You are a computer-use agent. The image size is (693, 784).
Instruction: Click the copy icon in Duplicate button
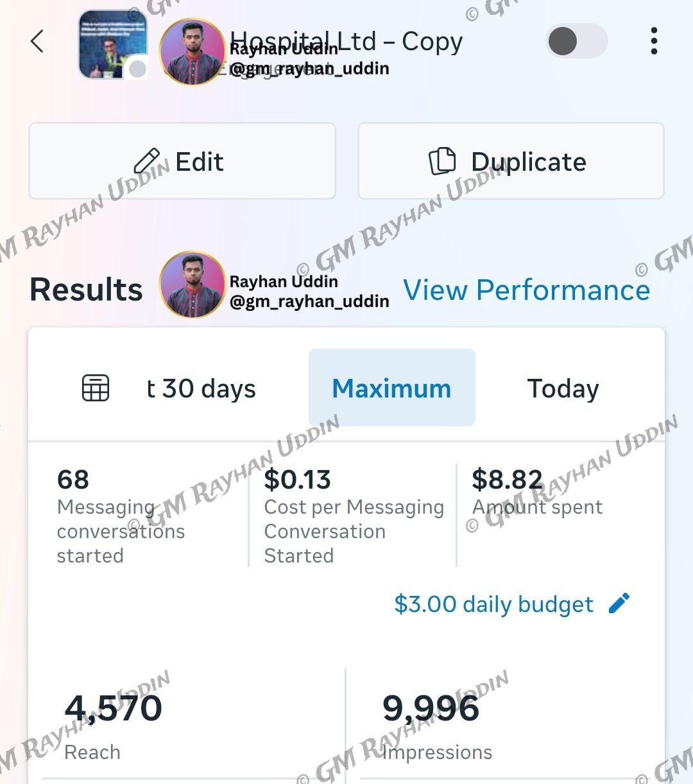(x=442, y=161)
